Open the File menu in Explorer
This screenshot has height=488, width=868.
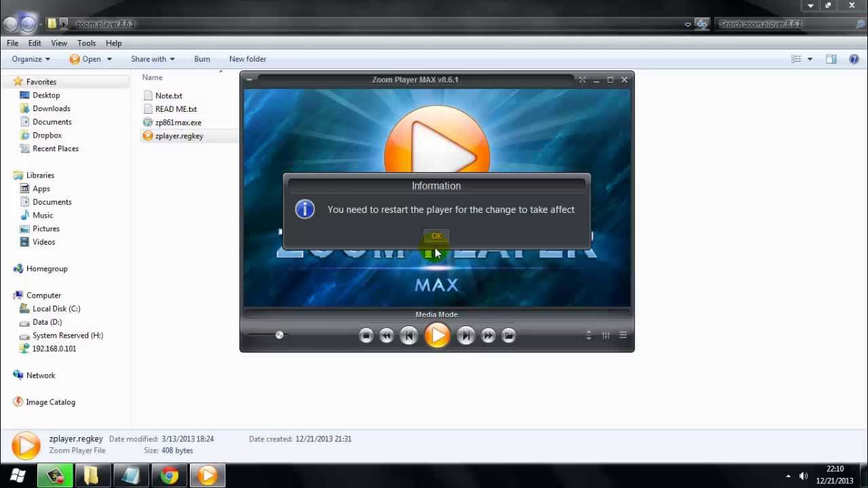tap(13, 43)
